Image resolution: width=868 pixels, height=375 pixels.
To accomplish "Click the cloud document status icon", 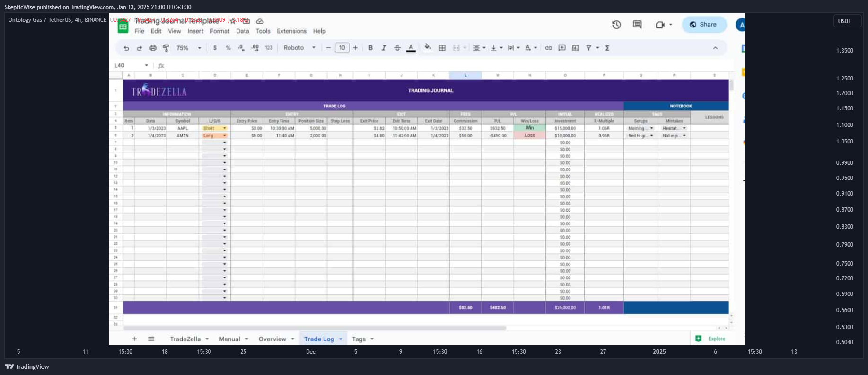I will (x=260, y=21).
